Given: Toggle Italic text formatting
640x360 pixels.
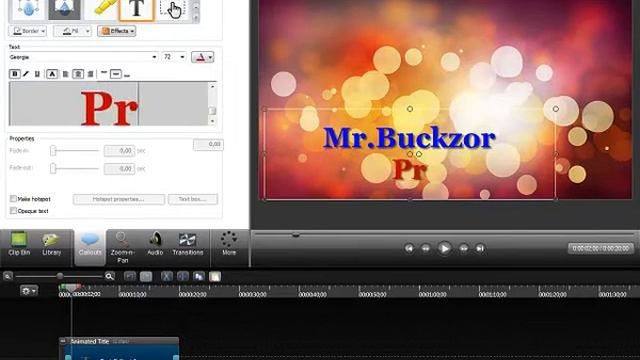Looking at the screenshot, I should click(26, 74).
